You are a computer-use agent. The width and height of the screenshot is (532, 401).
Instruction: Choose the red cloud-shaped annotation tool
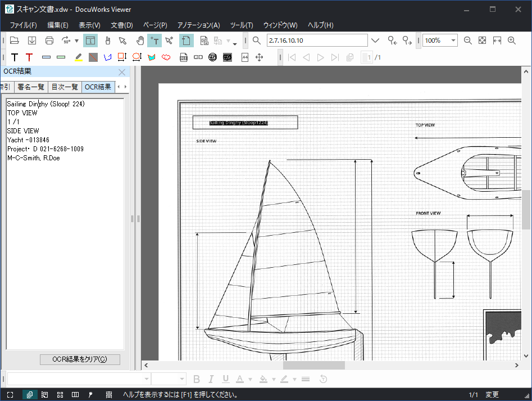(x=166, y=57)
